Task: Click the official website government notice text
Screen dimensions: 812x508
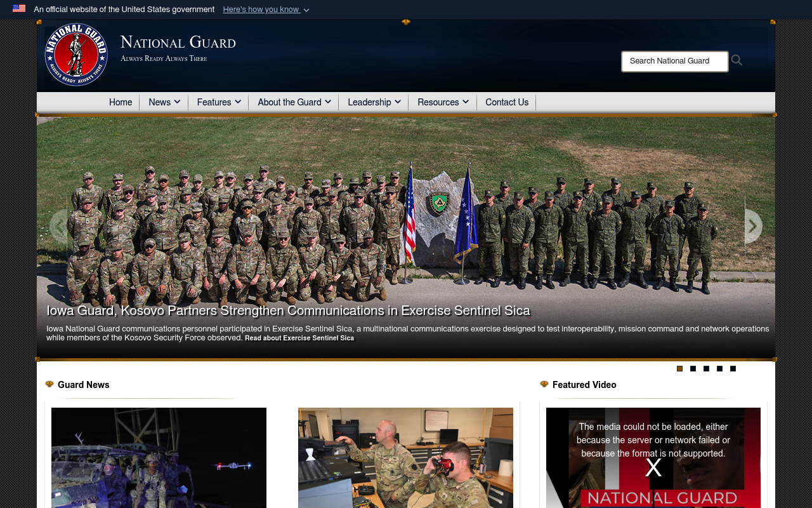Action: (x=124, y=10)
